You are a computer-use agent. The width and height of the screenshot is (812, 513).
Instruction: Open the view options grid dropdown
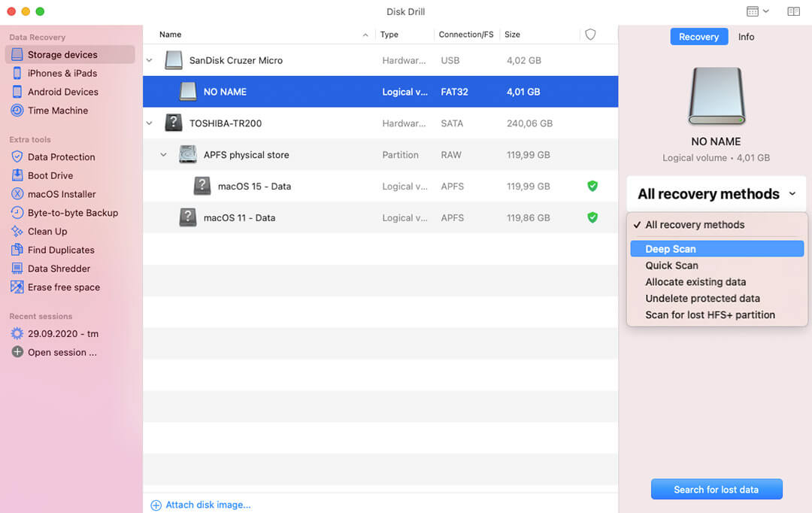758,11
